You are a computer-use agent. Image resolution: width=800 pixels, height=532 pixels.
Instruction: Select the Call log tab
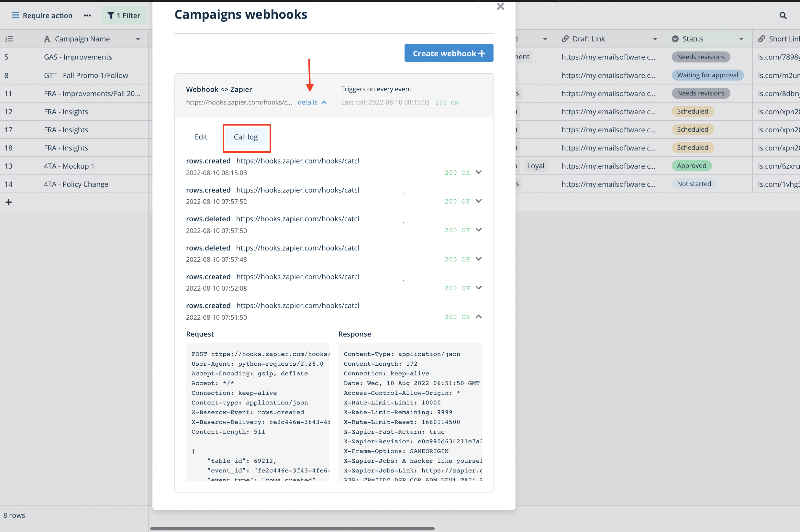click(246, 137)
